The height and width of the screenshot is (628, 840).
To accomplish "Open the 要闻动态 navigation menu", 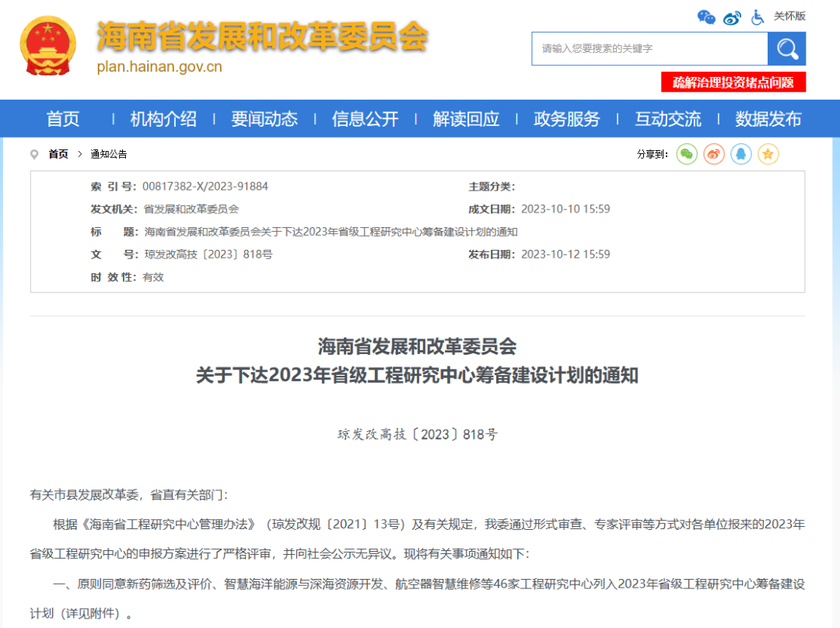I will [x=264, y=119].
